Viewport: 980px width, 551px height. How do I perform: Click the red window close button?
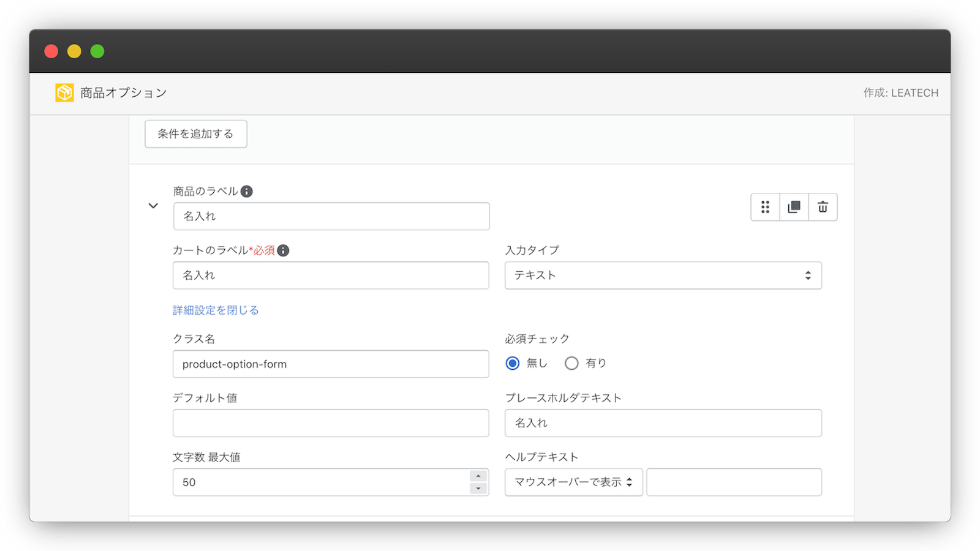pos(51,51)
